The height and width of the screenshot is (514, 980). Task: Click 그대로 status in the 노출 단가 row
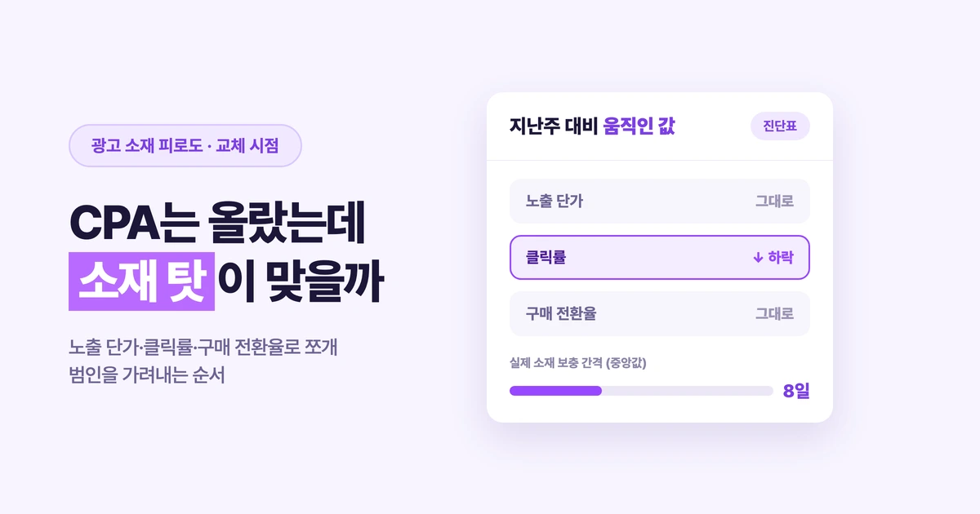pyautogui.click(x=774, y=202)
